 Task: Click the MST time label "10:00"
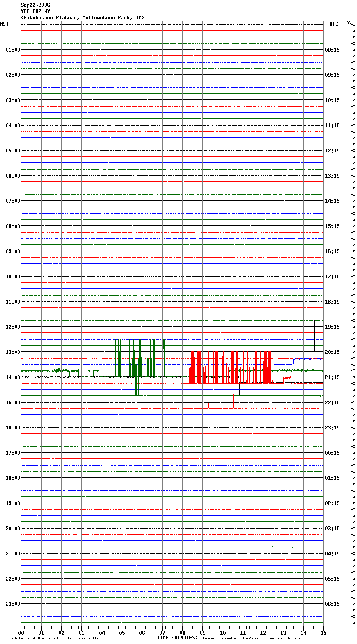pyautogui.click(x=13, y=277)
